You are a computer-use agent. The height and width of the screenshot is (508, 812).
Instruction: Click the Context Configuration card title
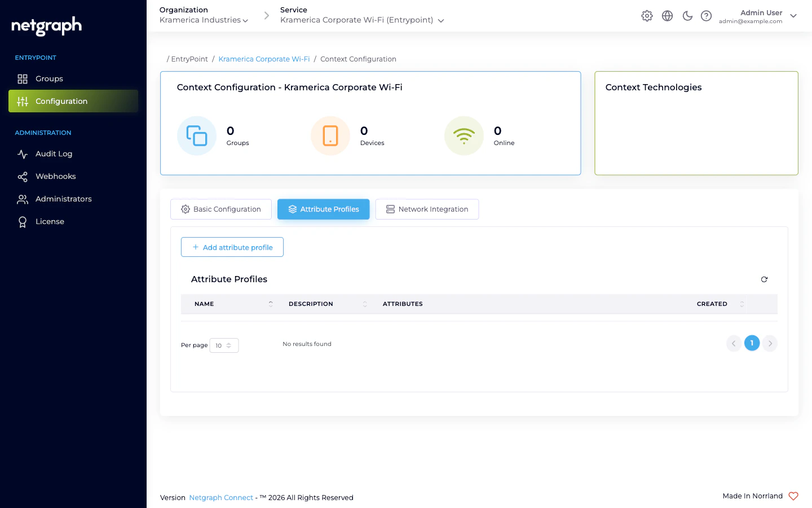(x=290, y=87)
